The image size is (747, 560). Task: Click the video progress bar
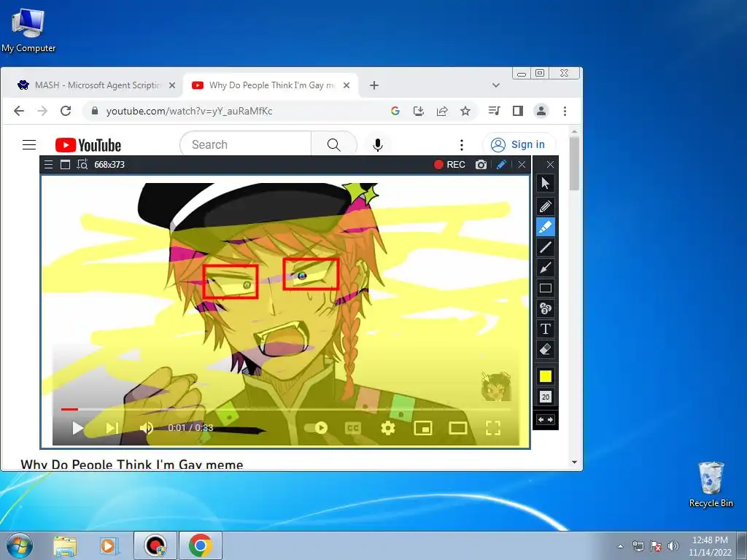[x=286, y=409]
